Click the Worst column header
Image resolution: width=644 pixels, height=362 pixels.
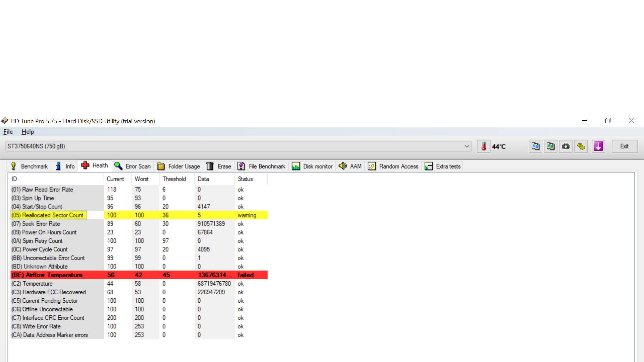[x=146, y=179]
